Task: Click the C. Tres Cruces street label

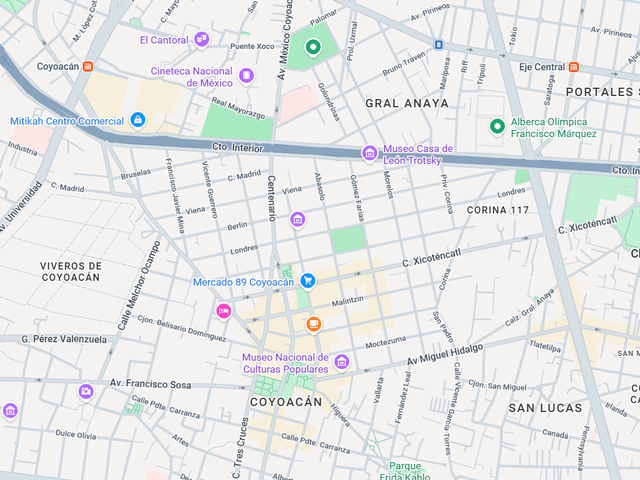Action: (x=240, y=448)
